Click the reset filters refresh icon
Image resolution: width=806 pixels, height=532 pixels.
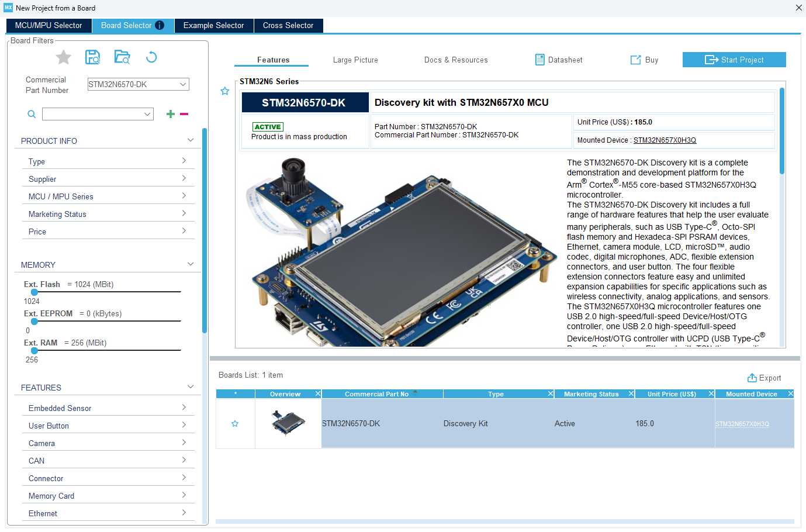coord(151,57)
